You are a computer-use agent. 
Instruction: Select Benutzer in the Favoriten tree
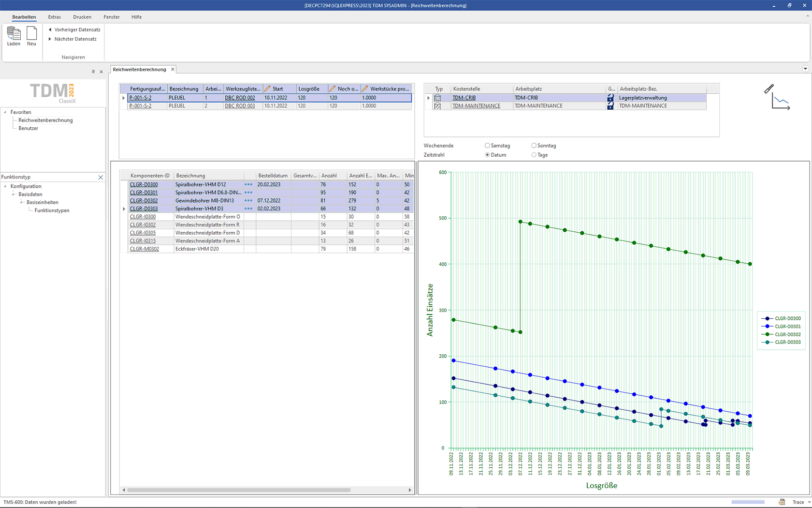coord(28,128)
